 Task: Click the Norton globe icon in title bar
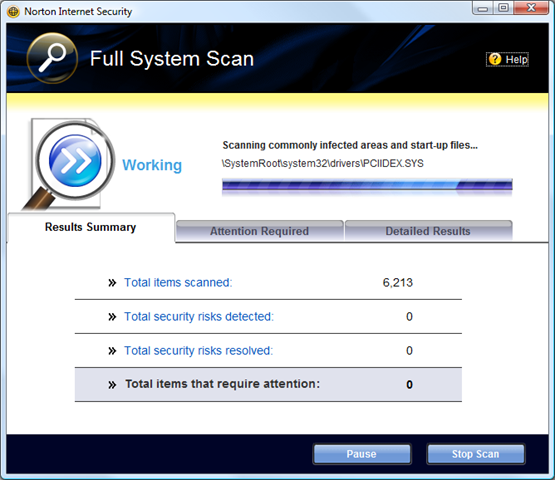tap(13, 11)
